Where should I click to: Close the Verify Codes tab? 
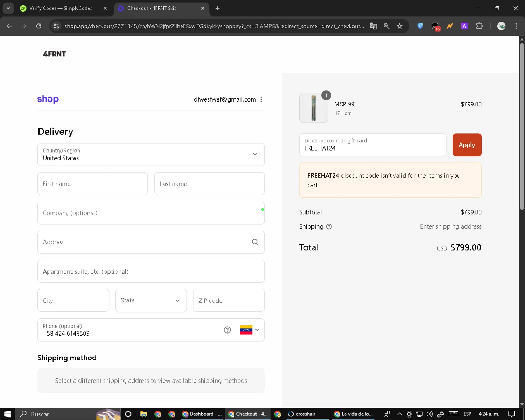pos(105,8)
